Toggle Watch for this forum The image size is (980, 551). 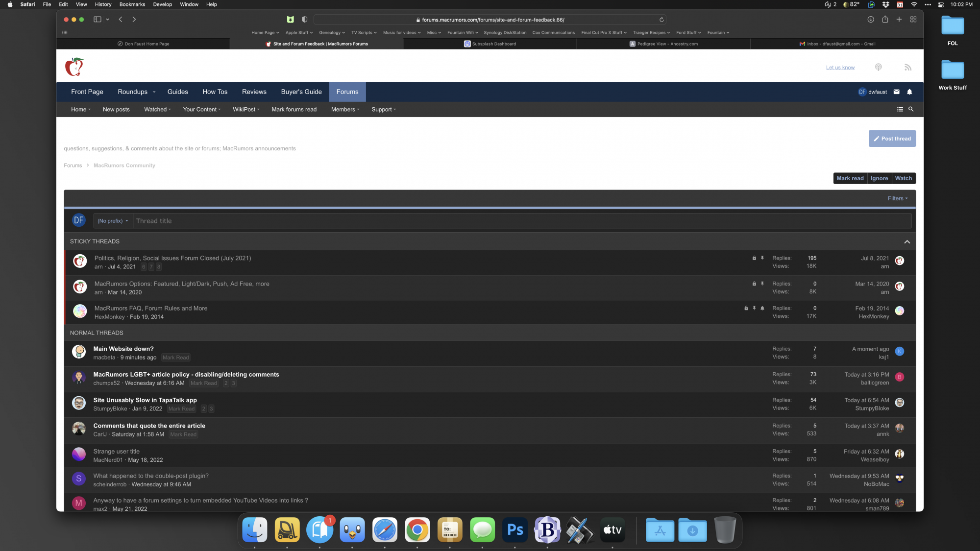pyautogui.click(x=903, y=178)
